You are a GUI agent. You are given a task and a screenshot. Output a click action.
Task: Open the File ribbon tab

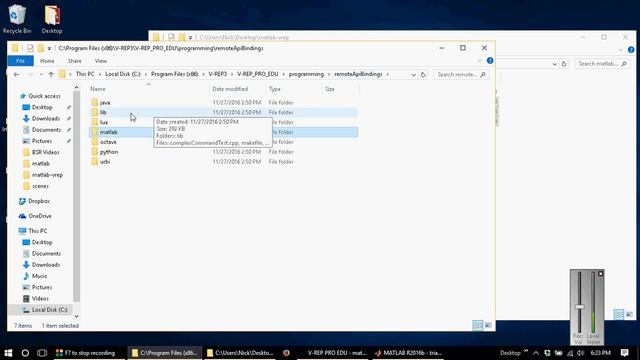(20, 61)
